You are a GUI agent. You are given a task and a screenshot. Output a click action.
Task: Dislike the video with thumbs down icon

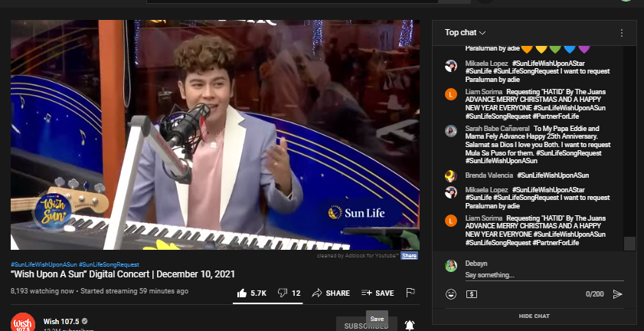[x=282, y=293]
